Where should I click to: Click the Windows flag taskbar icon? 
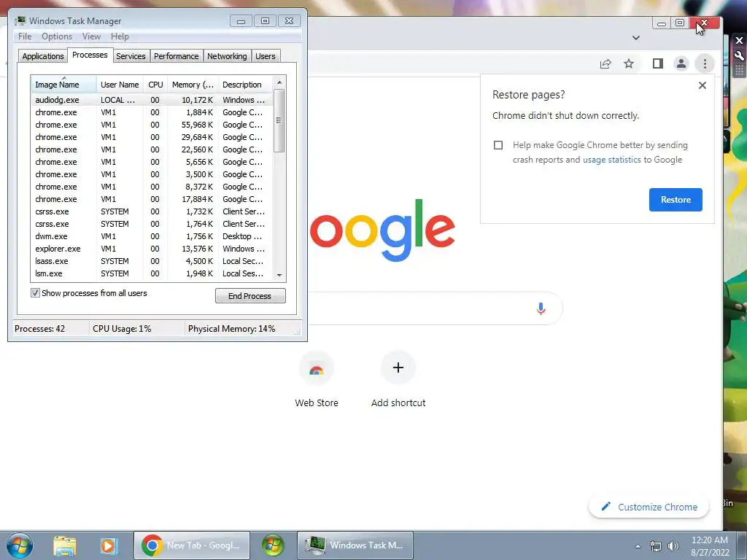pyautogui.click(x=273, y=545)
